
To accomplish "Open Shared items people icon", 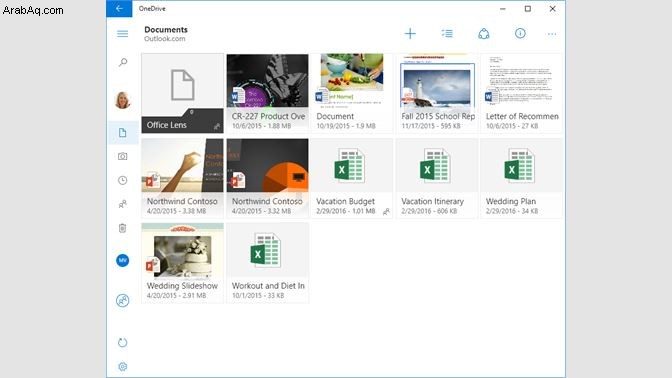I will tap(123, 204).
